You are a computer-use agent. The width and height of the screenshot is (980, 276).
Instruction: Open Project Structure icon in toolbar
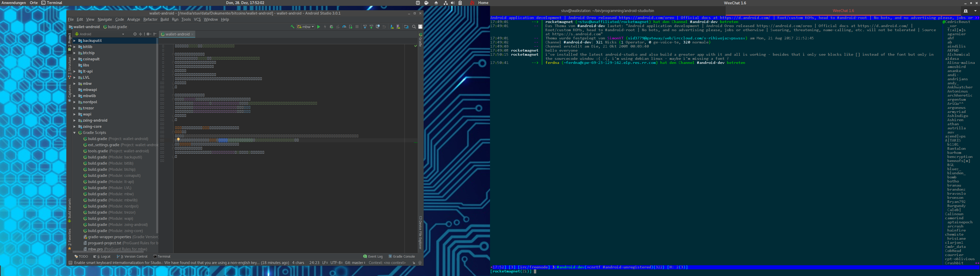coord(406,27)
